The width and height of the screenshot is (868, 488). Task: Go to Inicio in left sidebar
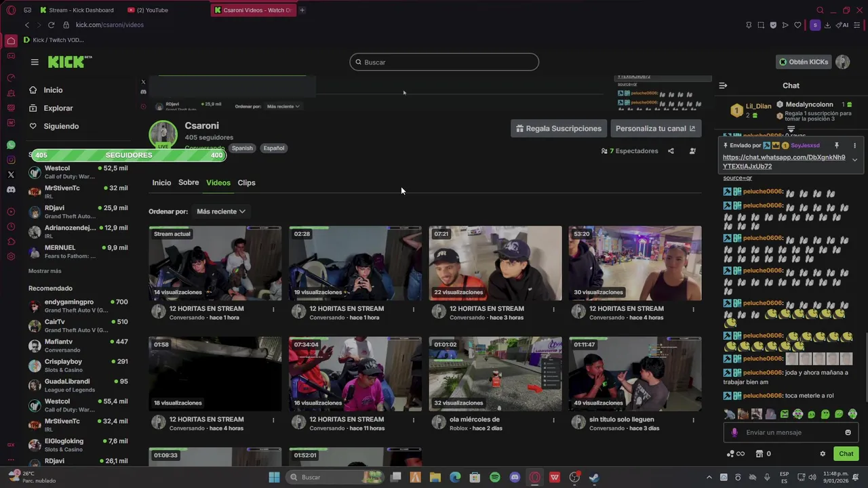tap(53, 90)
